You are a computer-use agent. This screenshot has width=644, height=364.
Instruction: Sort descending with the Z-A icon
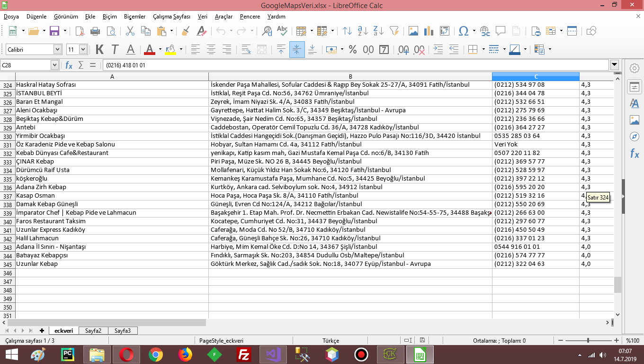click(x=378, y=31)
